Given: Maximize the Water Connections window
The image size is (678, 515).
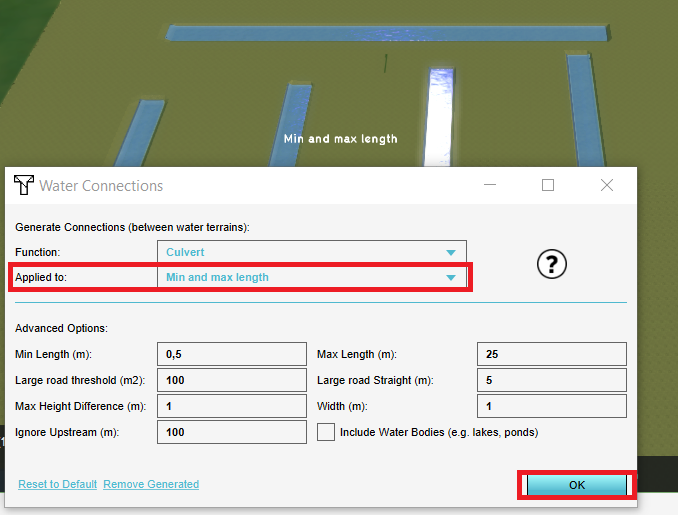Looking at the screenshot, I should [548, 185].
